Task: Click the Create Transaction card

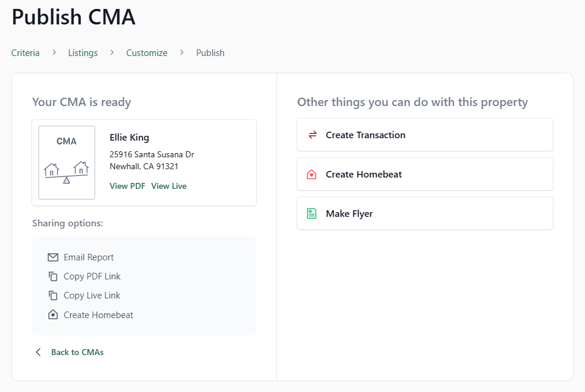Action: (425, 135)
